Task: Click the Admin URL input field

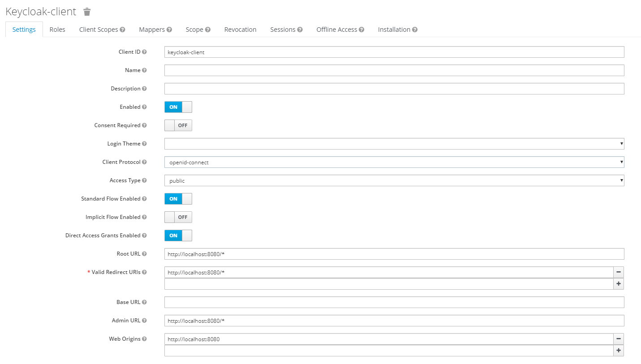Action: click(x=394, y=321)
